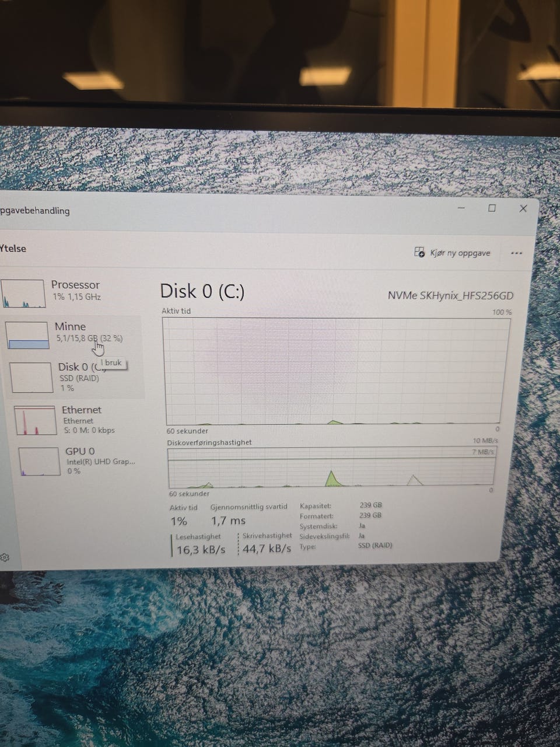Maximize the Oppgavebehandling window
The height and width of the screenshot is (747, 560).
(x=492, y=208)
